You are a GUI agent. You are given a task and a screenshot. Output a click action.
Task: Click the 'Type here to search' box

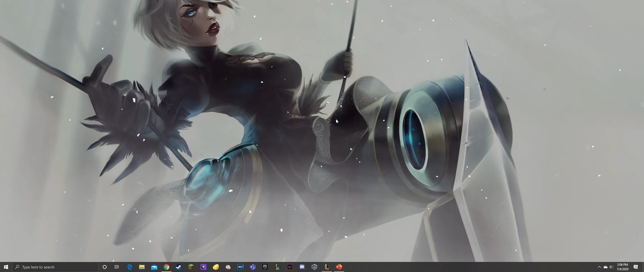[55, 267]
